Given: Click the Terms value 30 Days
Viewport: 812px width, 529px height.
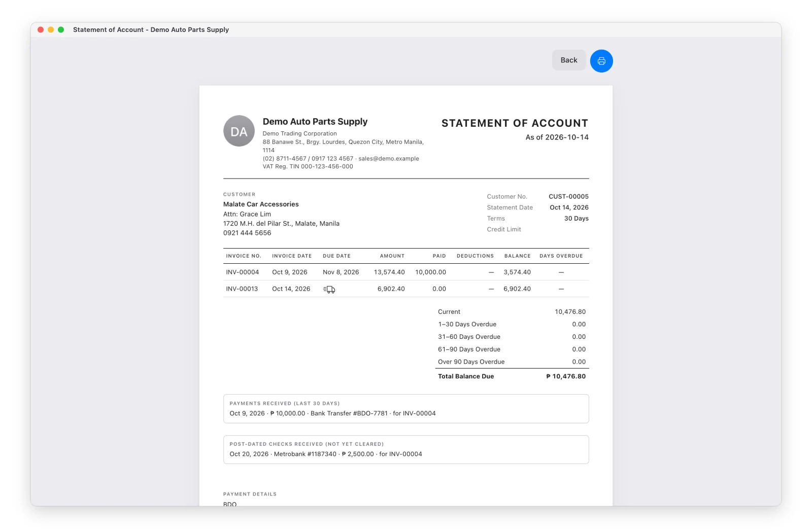Looking at the screenshot, I should 577,219.
